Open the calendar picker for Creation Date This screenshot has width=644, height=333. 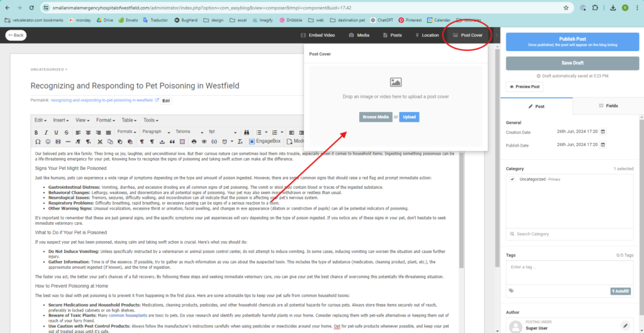tap(602, 132)
